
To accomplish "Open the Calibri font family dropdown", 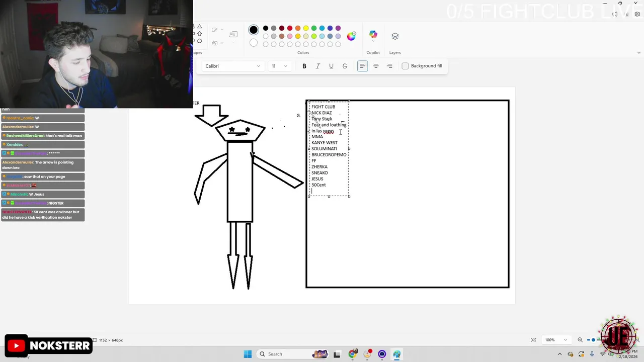I will point(232,66).
